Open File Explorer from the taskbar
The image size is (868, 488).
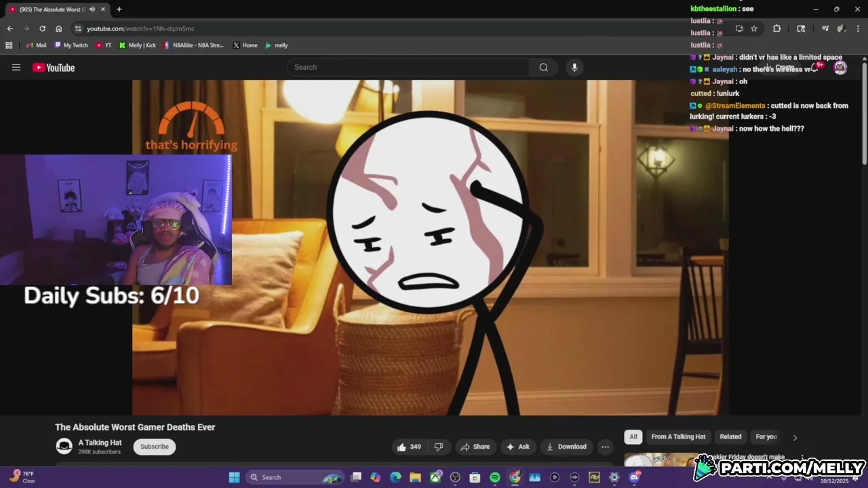pos(415,477)
